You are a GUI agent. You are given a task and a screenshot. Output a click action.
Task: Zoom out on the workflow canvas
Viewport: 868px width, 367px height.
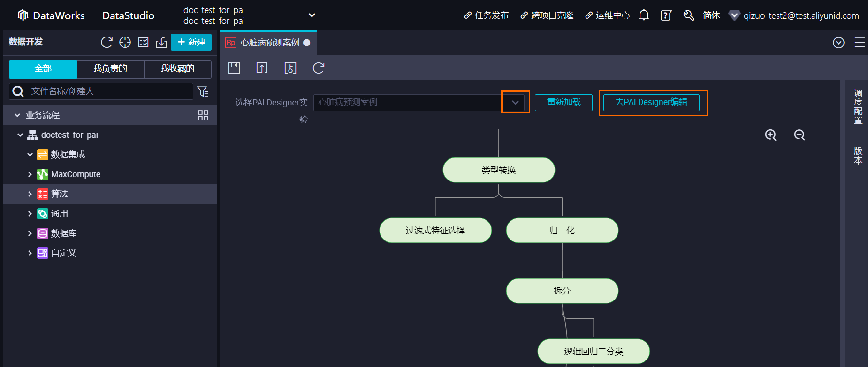[799, 135]
